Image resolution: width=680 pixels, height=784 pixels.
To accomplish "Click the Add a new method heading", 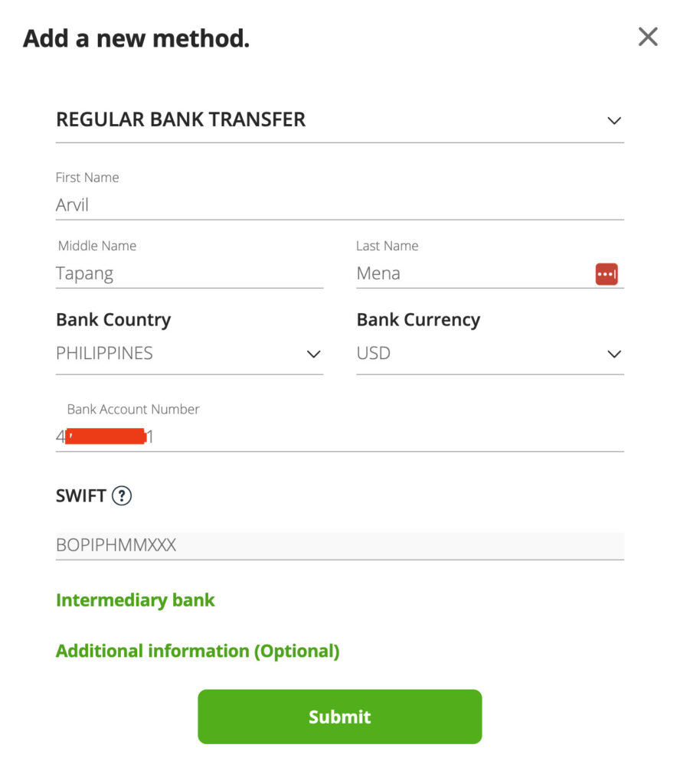I will coord(136,38).
